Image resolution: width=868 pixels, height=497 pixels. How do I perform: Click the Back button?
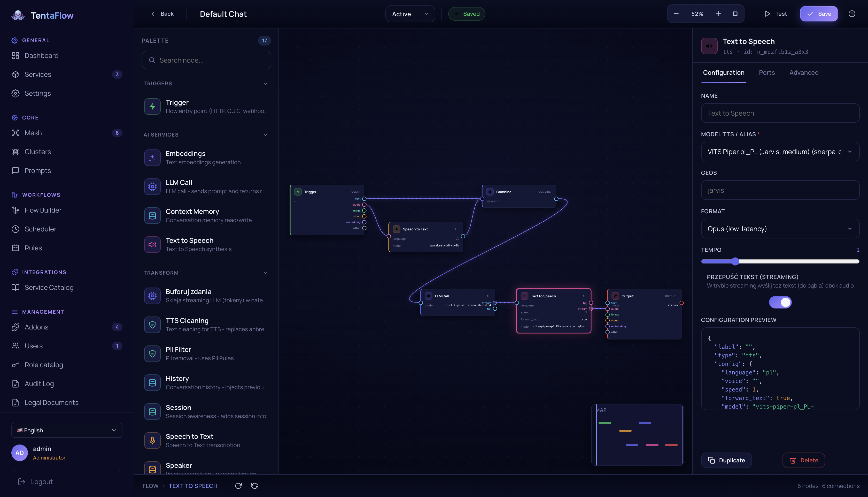(162, 14)
